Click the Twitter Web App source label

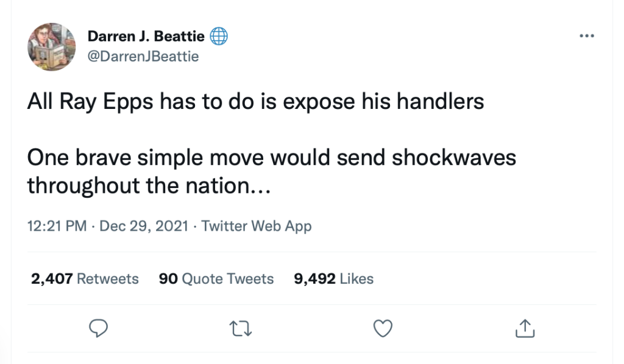[x=256, y=226]
